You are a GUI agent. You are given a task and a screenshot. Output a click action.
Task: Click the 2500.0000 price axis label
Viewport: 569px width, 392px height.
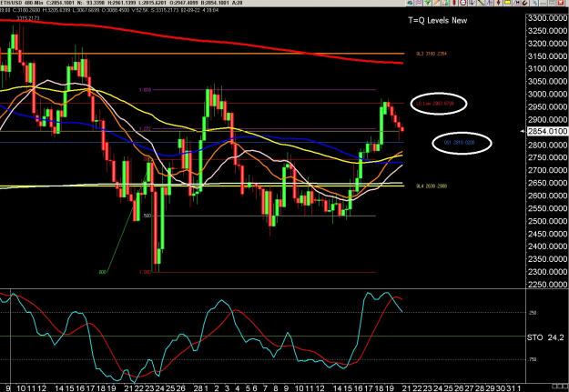(x=547, y=221)
